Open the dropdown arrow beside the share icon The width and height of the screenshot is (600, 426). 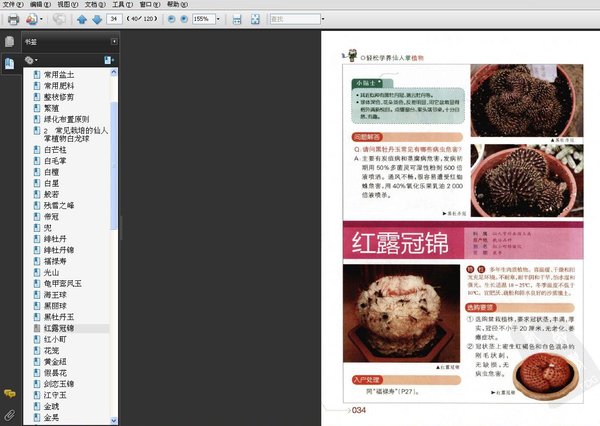41,19
